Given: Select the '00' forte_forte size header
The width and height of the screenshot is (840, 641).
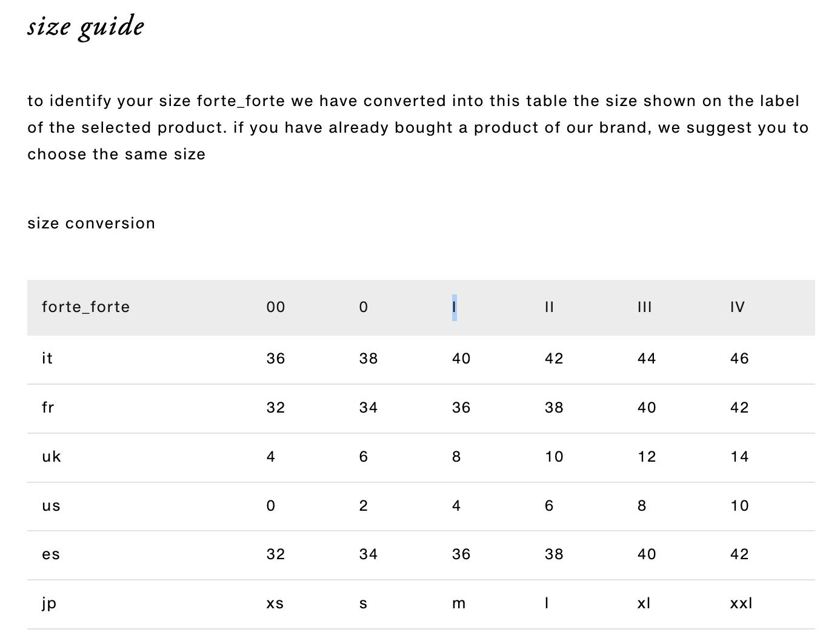Looking at the screenshot, I should click(x=276, y=307).
